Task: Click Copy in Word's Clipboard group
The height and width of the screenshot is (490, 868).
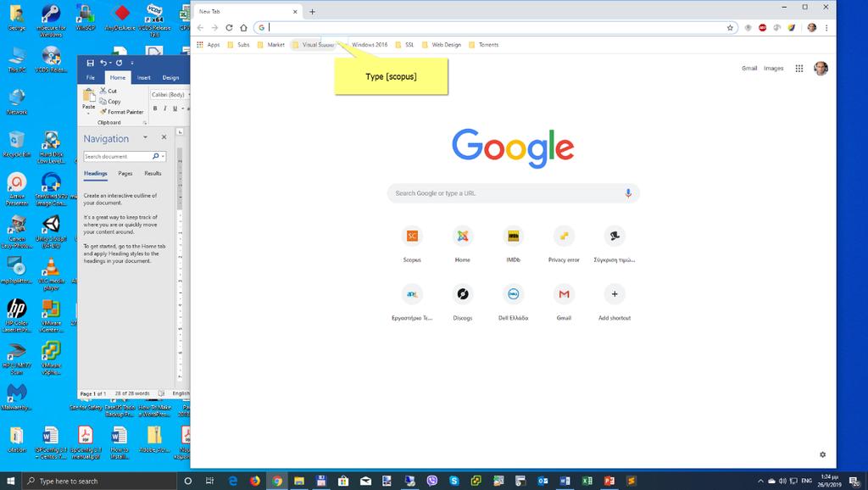Action: pos(109,102)
